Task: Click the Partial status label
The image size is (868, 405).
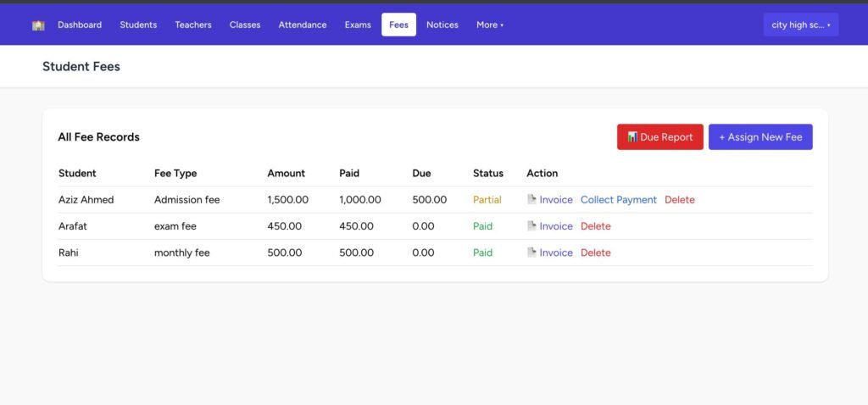Action: (x=487, y=200)
